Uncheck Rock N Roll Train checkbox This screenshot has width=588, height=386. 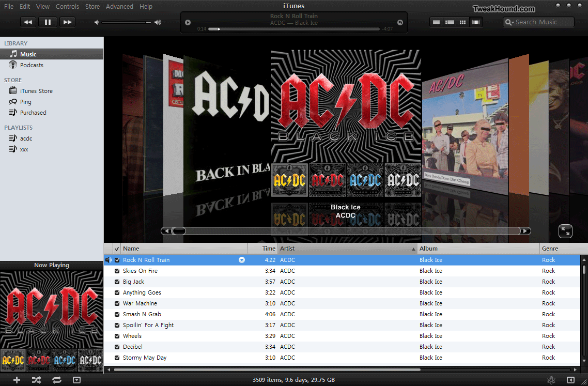click(x=117, y=260)
